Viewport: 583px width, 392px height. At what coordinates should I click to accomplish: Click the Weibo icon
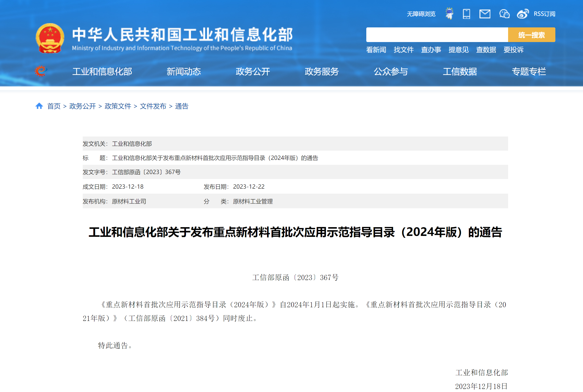point(523,14)
